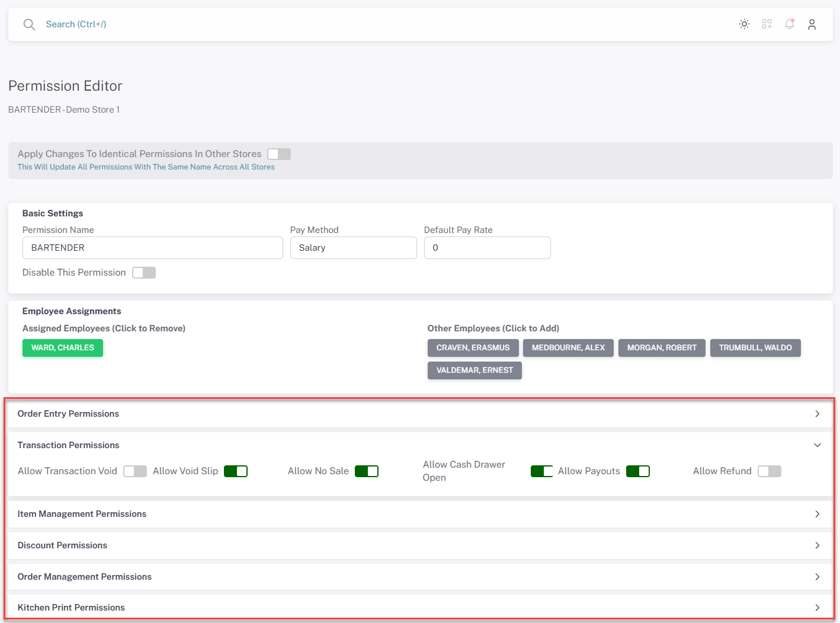Open the notifications bell icon
Viewport: 840px width, 623px height.
tap(789, 24)
